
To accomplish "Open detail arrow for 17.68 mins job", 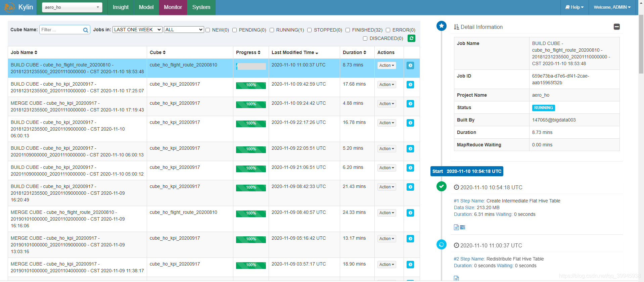I will coord(410,85).
